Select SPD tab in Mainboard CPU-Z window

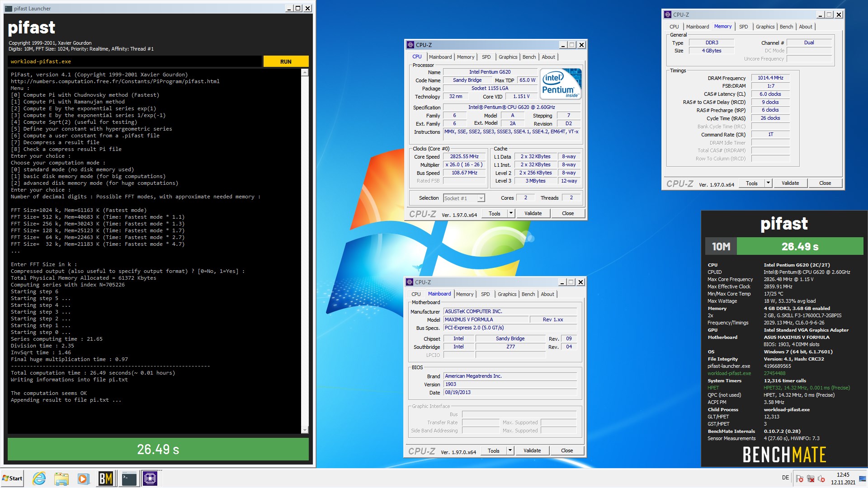[485, 294]
